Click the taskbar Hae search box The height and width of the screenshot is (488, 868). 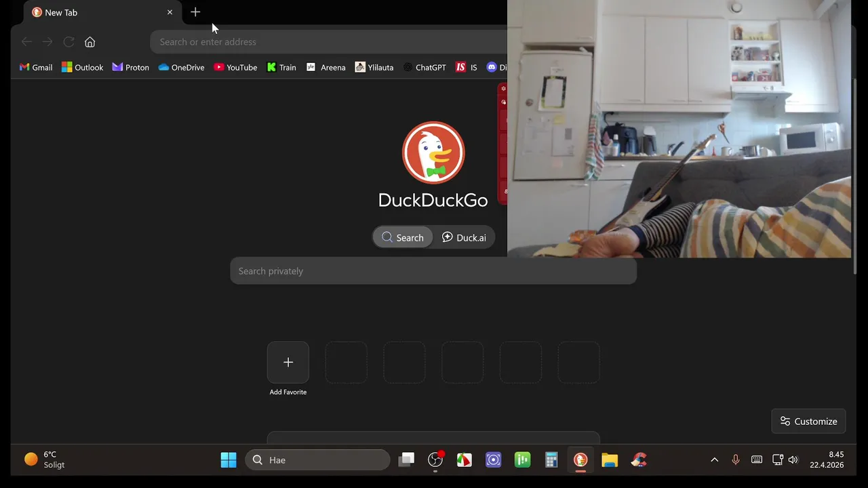[317, 460]
